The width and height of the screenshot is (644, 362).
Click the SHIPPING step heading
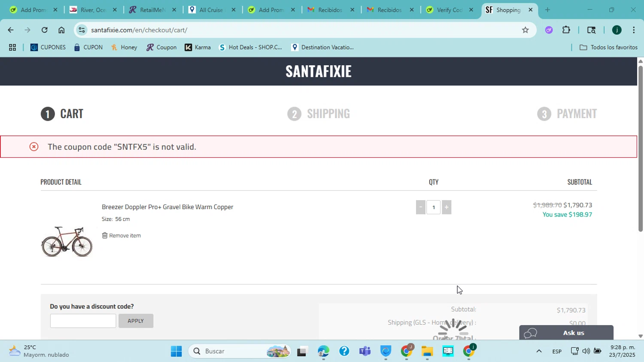pos(328,114)
